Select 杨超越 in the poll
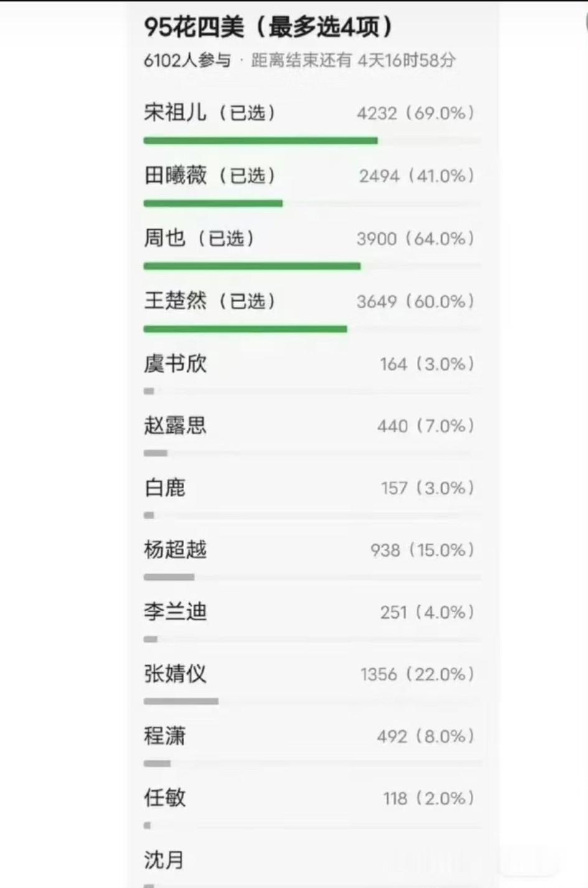Screen dimensions: 588x888 click(311, 559)
